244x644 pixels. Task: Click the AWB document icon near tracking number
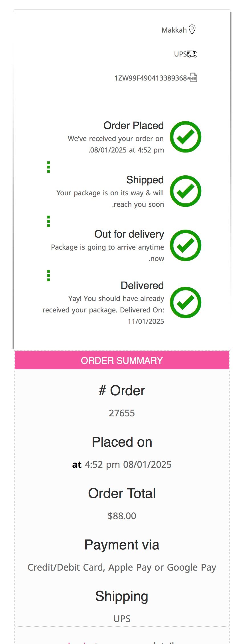pyautogui.click(x=193, y=77)
